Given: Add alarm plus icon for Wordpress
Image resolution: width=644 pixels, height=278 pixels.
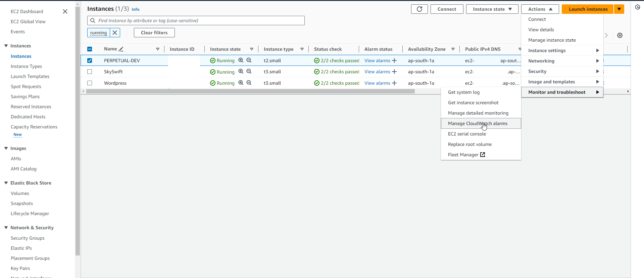Looking at the screenshot, I should (394, 83).
